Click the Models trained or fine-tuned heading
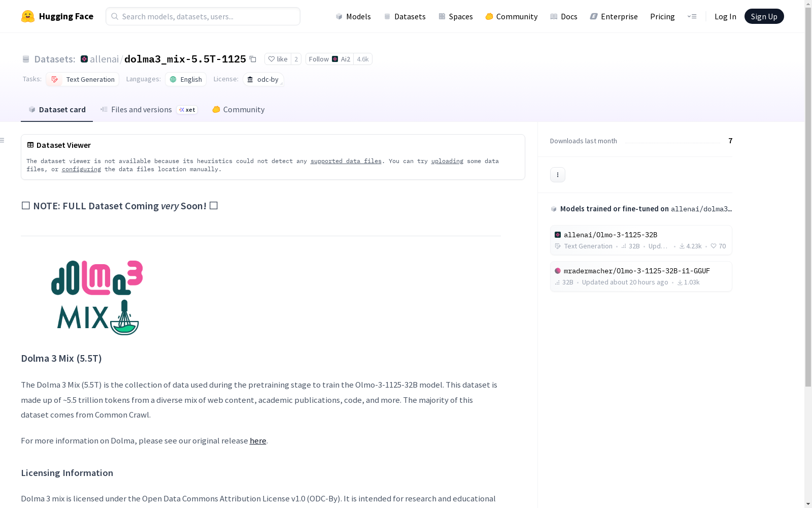 641,209
